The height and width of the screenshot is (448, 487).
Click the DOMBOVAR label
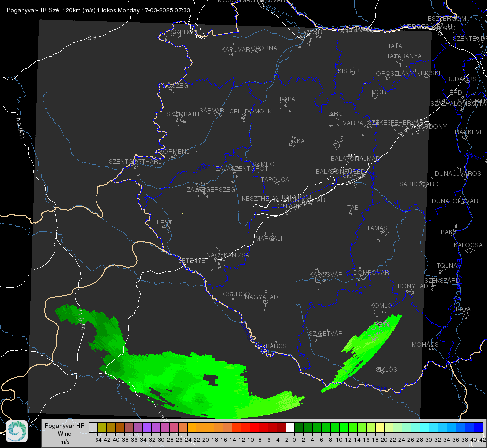click(371, 273)
